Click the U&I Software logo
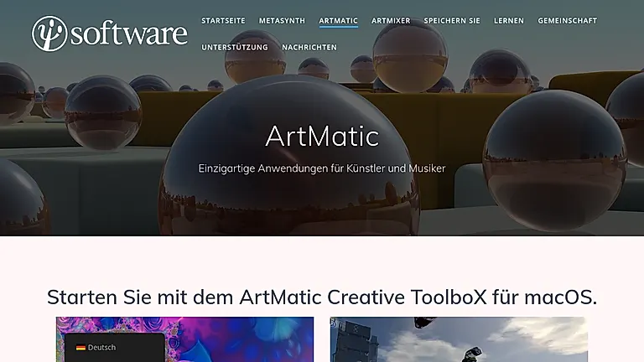644x362 pixels. click(x=110, y=34)
